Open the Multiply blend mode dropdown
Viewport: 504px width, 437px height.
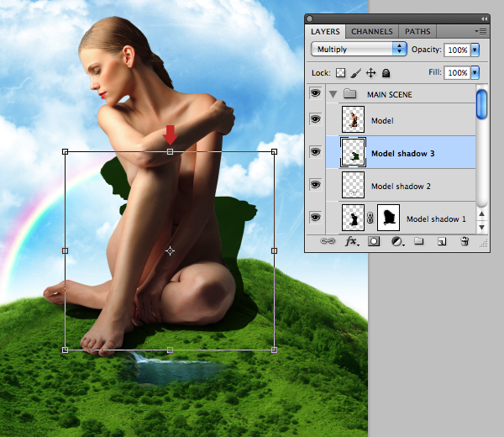click(x=359, y=49)
